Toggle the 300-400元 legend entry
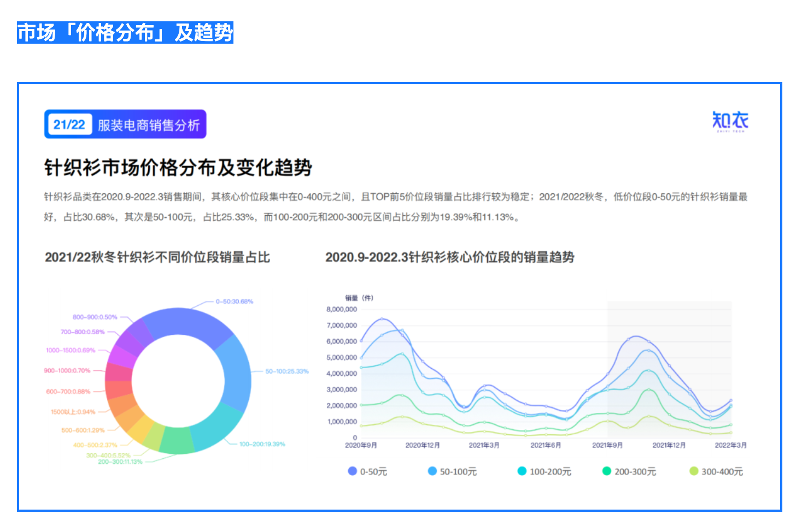796x532 pixels. (x=716, y=471)
